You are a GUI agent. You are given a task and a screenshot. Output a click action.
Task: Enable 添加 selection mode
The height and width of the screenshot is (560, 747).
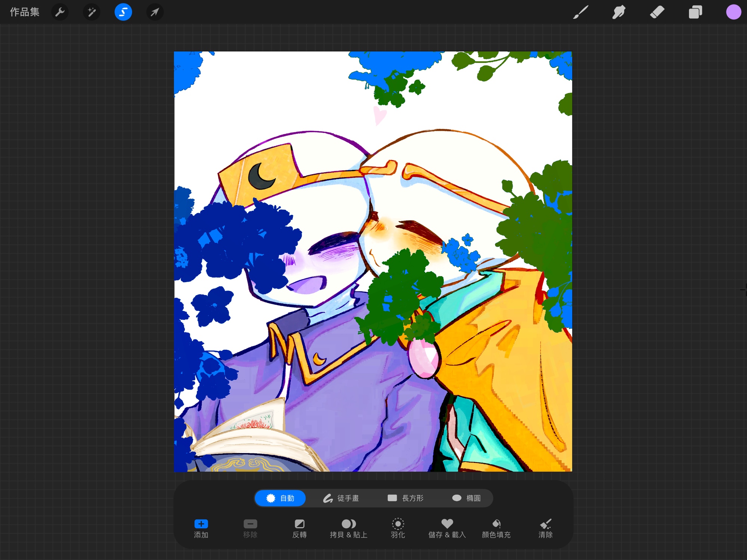click(201, 528)
